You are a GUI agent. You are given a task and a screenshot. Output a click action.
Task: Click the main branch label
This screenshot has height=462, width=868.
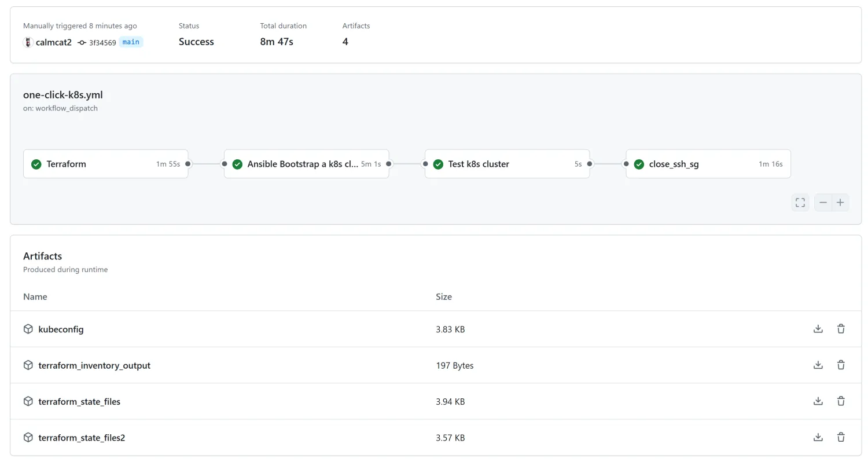pos(131,42)
